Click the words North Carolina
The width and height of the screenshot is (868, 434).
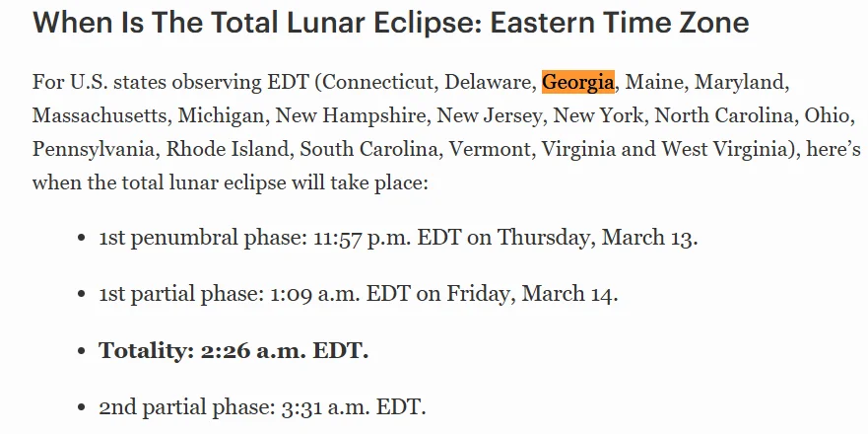pyautogui.click(x=722, y=116)
